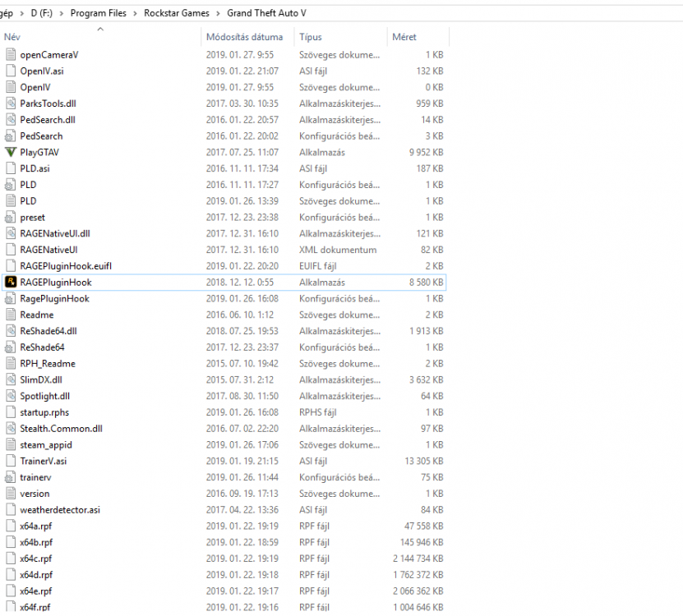The height and width of the screenshot is (616, 683).
Task: Click the 9 952 KB size of PlayGTAV
Action: tap(426, 153)
